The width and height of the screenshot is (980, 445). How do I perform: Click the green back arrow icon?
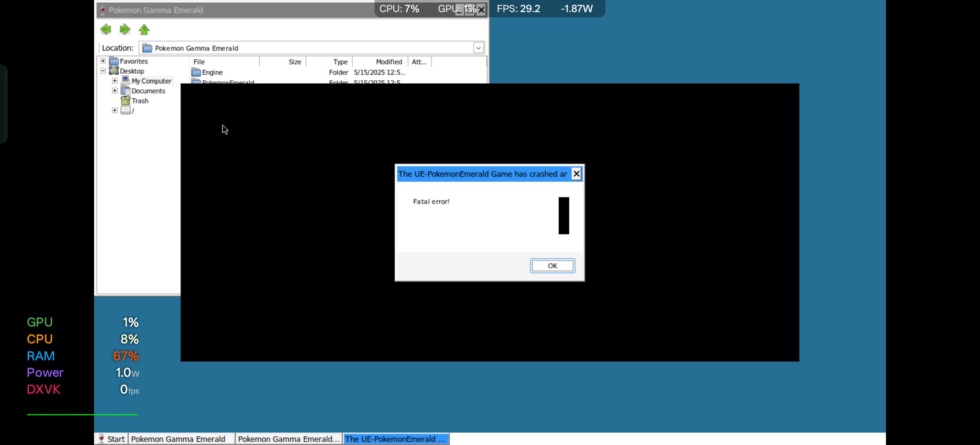[x=106, y=29]
